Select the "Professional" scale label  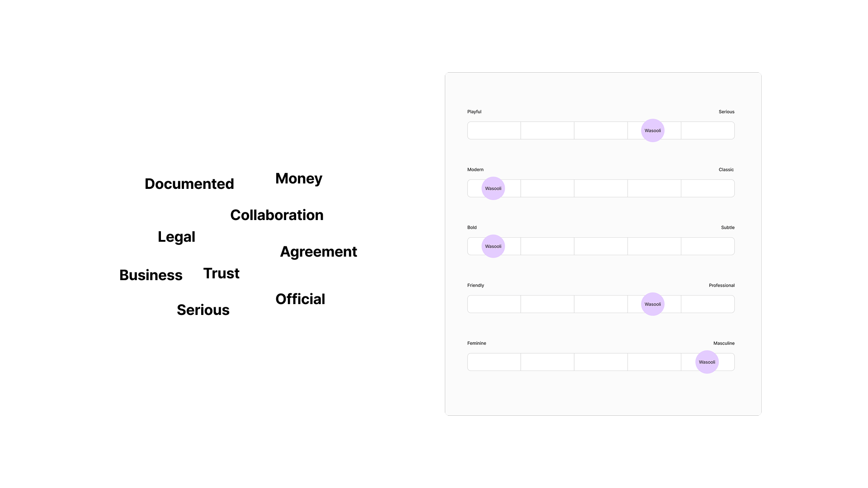[x=722, y=285]
